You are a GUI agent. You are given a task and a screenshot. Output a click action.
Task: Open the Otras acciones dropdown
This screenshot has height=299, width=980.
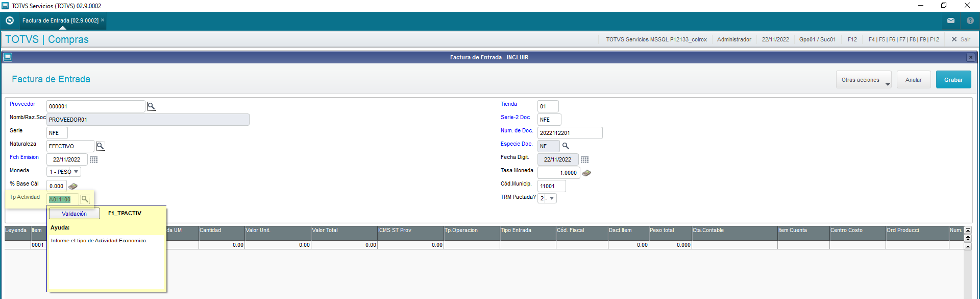coord(864,80)
